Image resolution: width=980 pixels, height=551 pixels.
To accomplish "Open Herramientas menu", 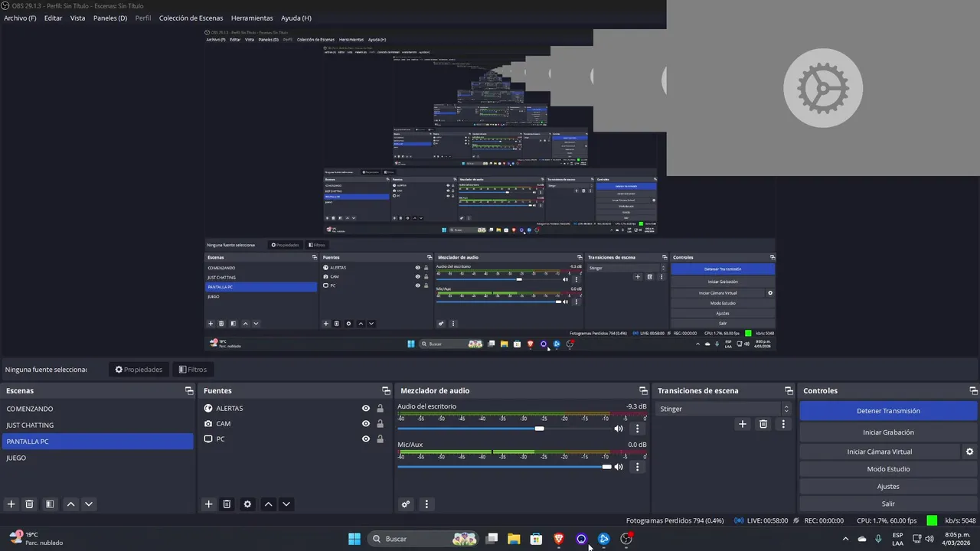I will [252, 18].
